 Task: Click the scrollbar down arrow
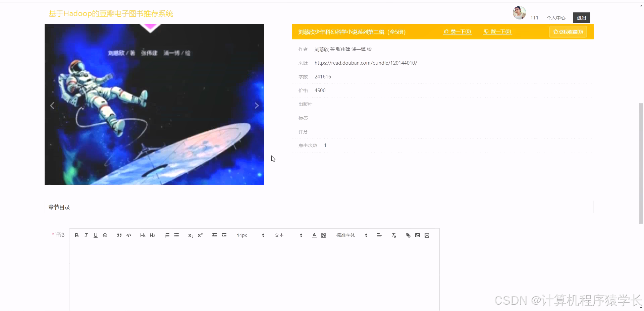click(641, 307)
